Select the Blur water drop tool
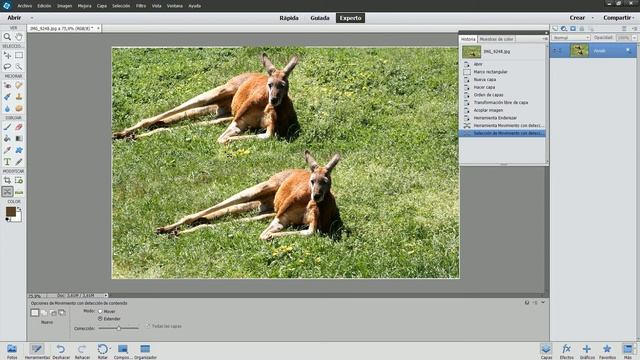The image size is (640, 360). (7, 108)
